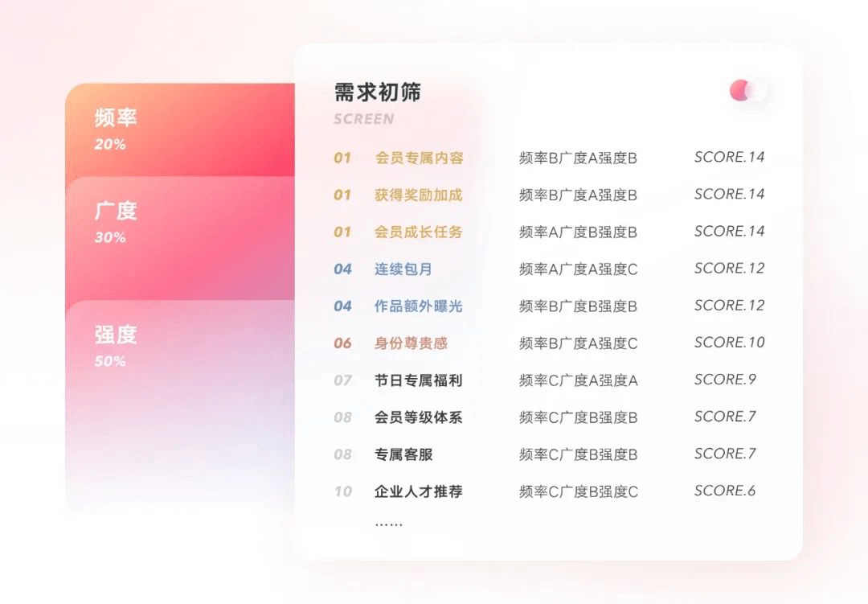Click the rating of 会员等级体系
Viewport: 868px width, 604px height.
578,417
